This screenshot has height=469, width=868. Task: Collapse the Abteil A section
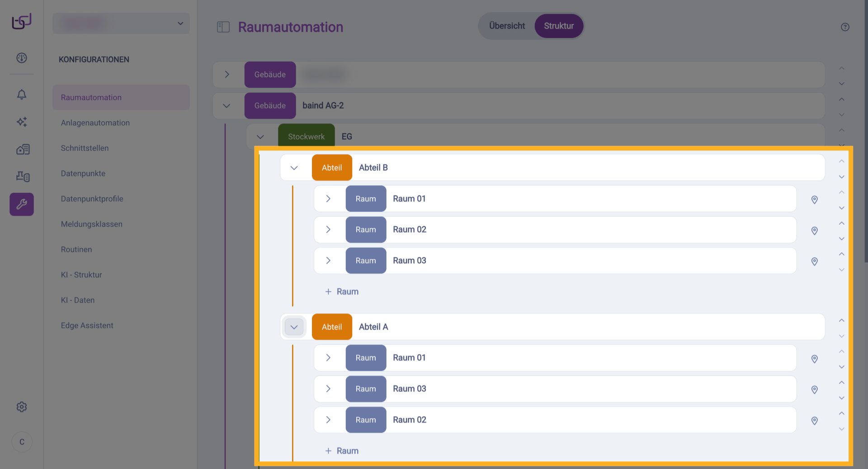pyautogui.click(x=294, y=327)
